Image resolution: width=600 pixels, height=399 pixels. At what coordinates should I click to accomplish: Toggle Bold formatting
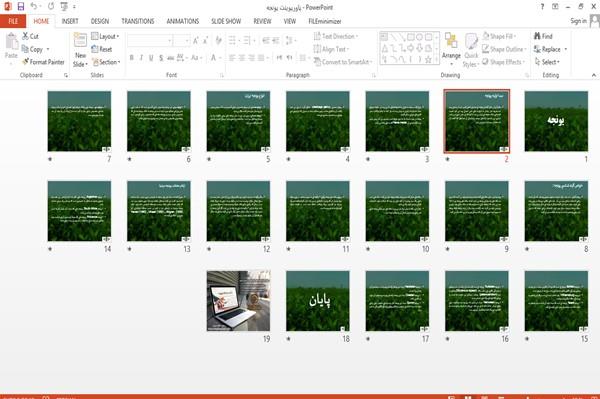131,58
